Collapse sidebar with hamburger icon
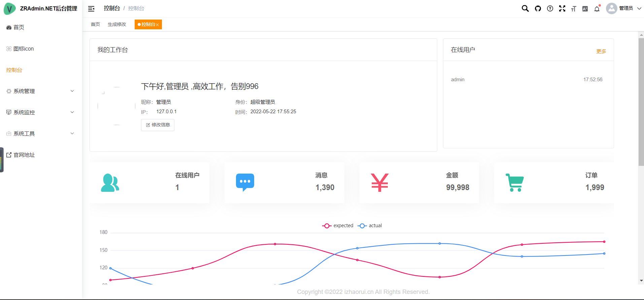 (91, 9)
